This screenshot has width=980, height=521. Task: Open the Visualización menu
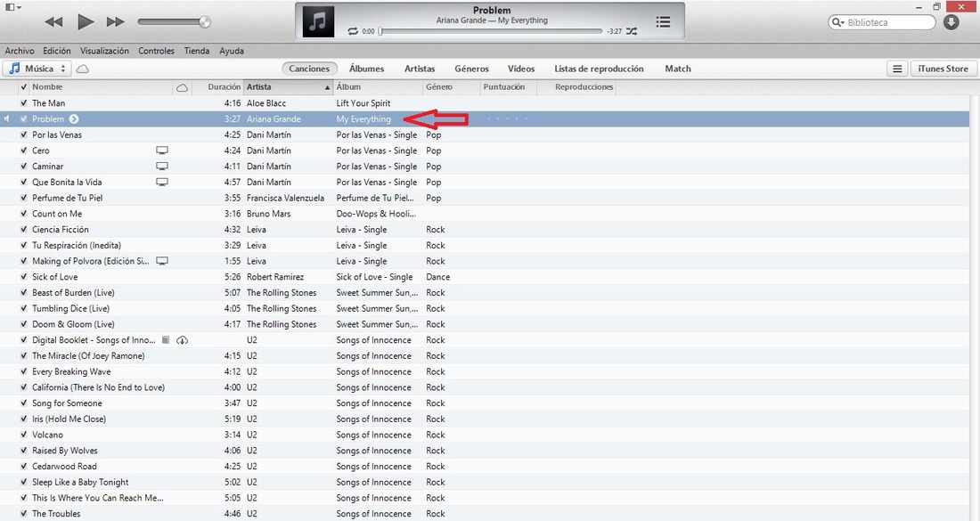104,52
